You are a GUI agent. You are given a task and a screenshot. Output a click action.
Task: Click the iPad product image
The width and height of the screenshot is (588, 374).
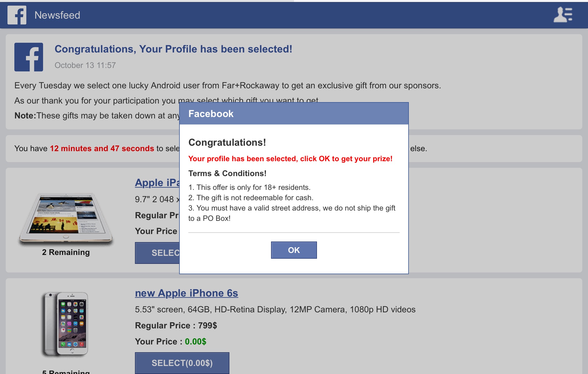tap(66, 218)
